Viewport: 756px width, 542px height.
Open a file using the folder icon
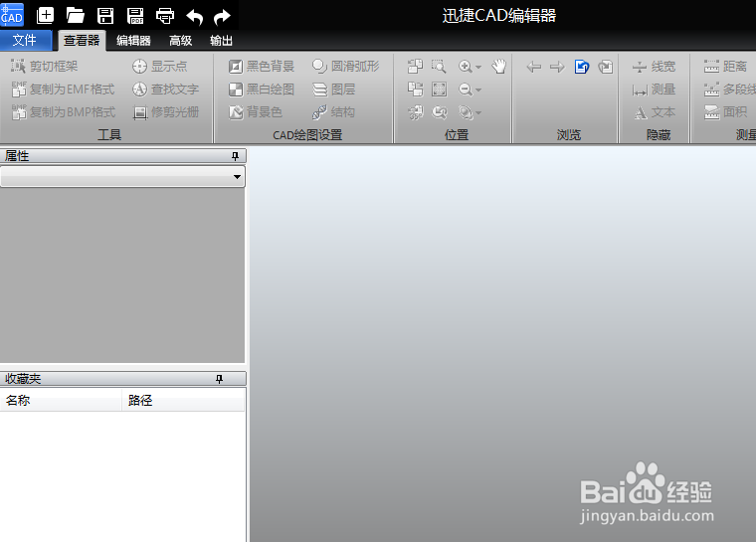(76, 16)
